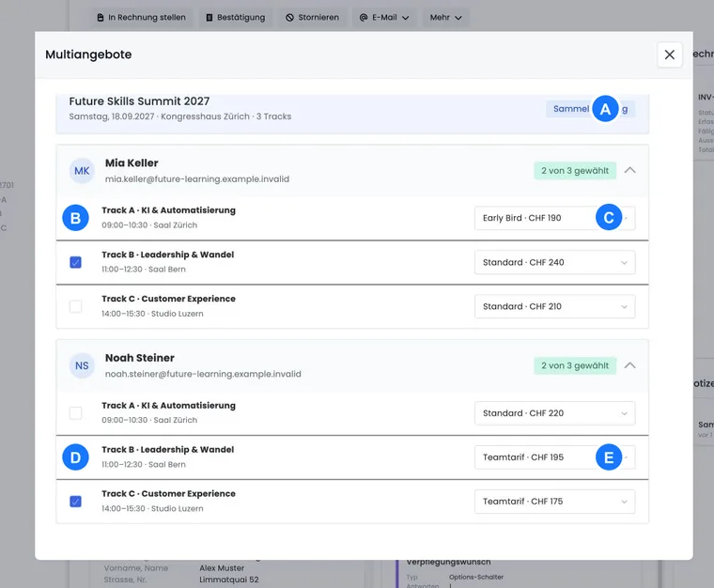Open Standard · CHF 240 price dropdown
The width and height of the screenshot is (714, 588).
(554, 262)
